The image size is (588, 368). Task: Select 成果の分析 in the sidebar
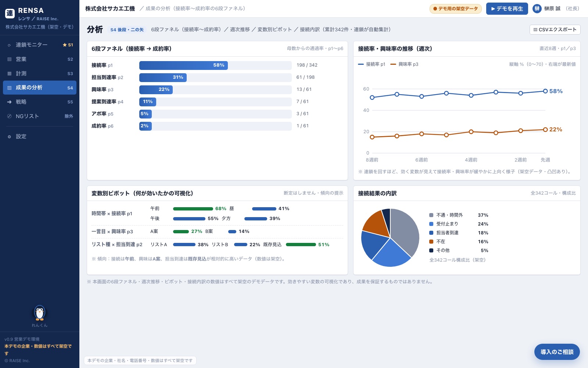coord(40,88)
